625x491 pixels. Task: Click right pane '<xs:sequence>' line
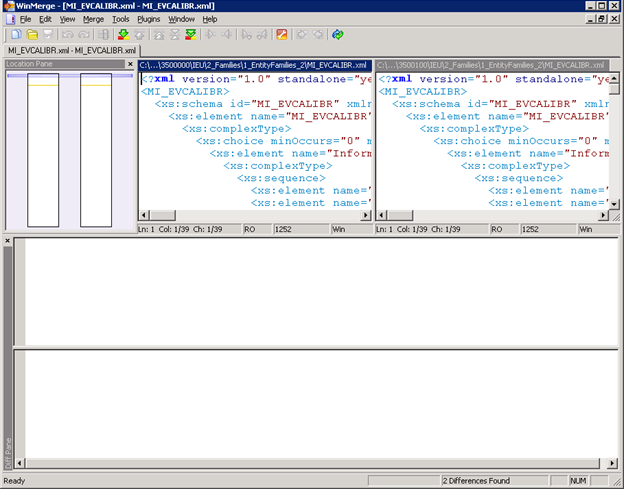(519, 178)
